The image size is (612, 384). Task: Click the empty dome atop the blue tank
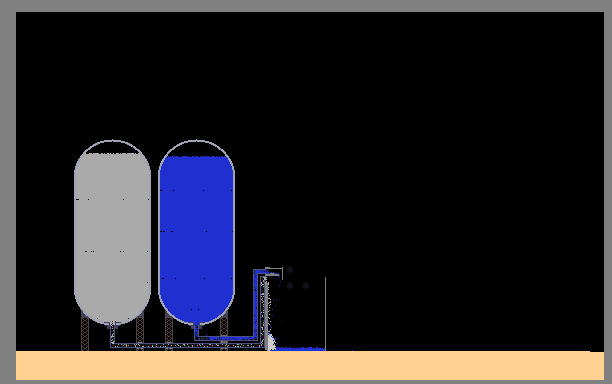point(196,148)
